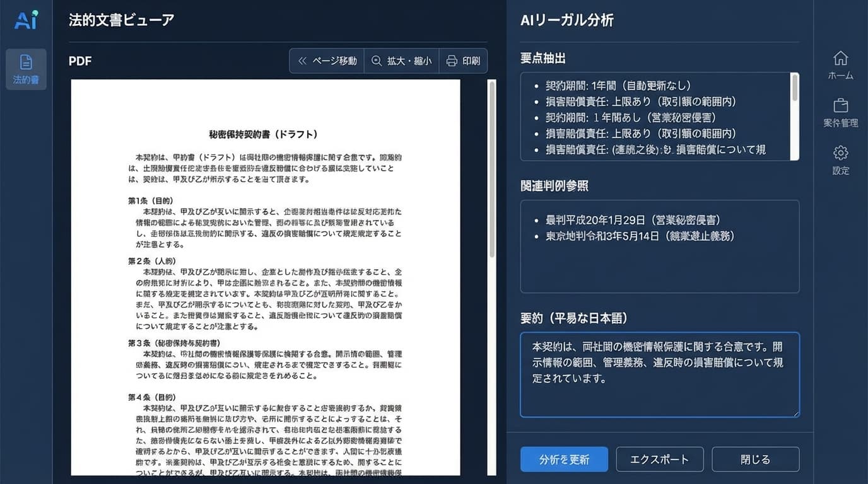Select 拡大・縮小 in the toolbar

[401, 60]
